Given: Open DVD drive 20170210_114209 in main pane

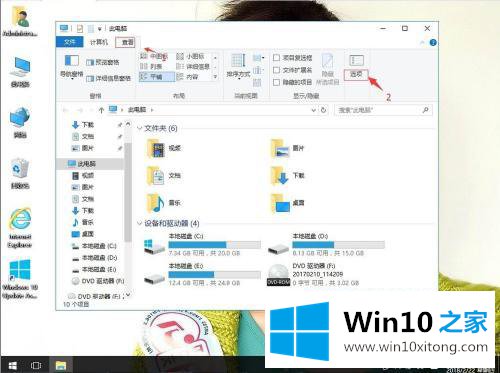Looking at the screenshot, I should point(313,274).
